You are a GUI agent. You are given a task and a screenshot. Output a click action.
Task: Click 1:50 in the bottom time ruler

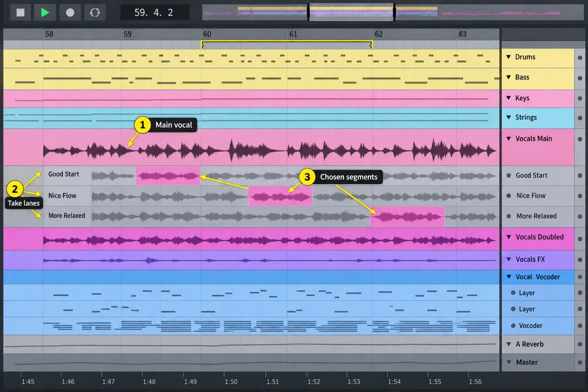click(x=231, y=382)
